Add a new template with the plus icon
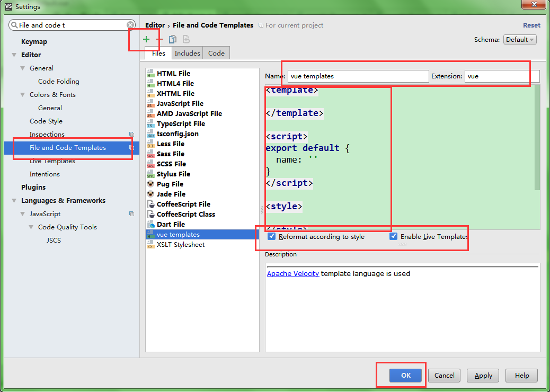Image resolution: width=550 pixels, height=392 pixels. pyautogui.click(x=146, y=40)
